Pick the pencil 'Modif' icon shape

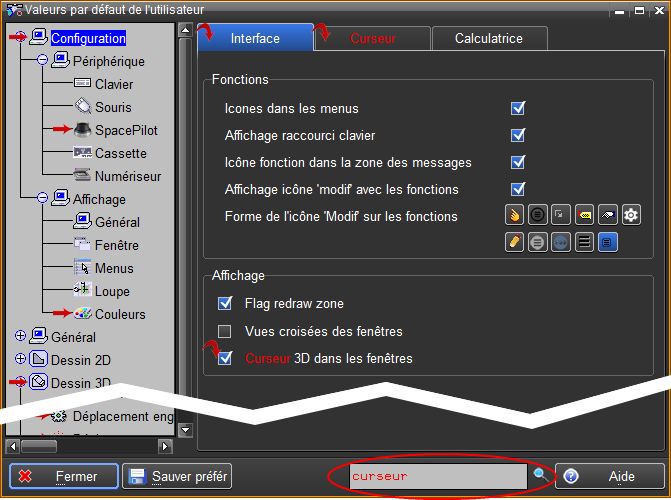click(x=514, y=242)
